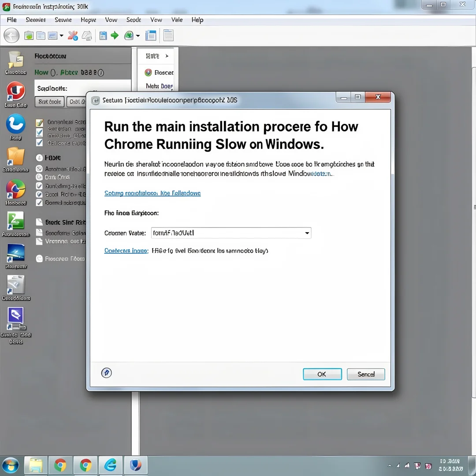Toggle the Gunbdingbsell checkbox
This screenshot has height=476, width=476.
pos(39,186)
